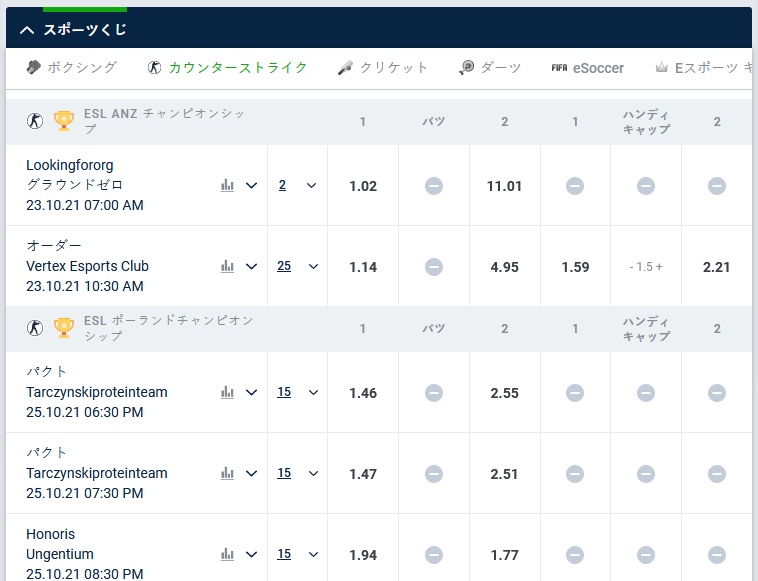Screen dimensions: 758x581
Task: Bet on odds 1.02 for Lookingfororg
Action: pos(363,186)
